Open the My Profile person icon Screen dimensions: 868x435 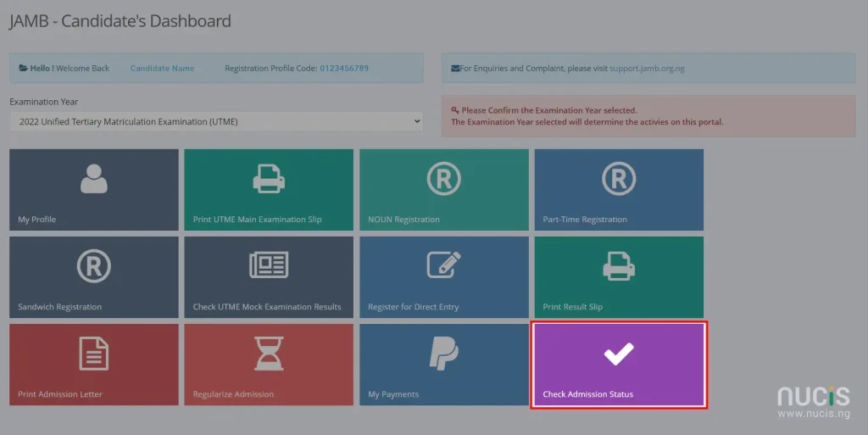93,179
